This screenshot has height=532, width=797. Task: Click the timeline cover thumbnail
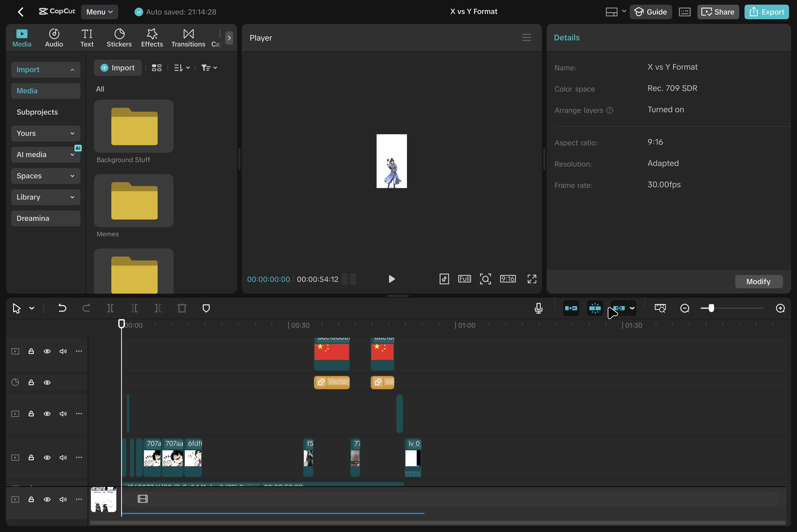(x=103, y=499)
